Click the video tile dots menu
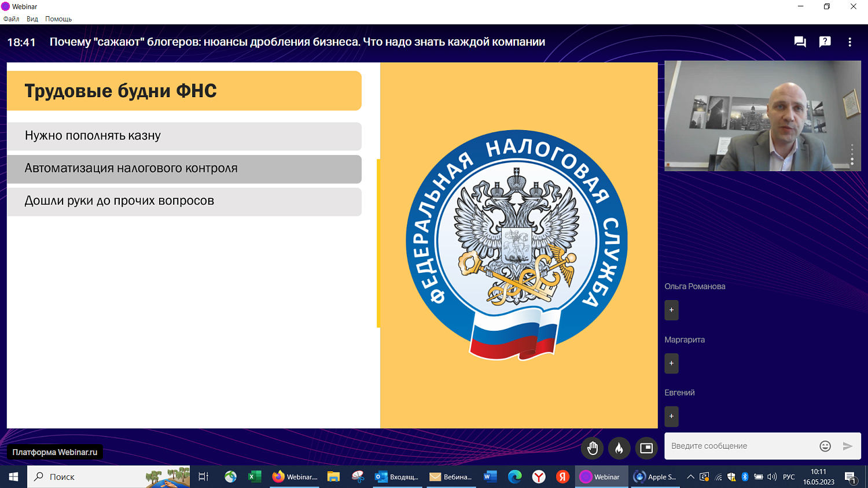 (852, 154)
